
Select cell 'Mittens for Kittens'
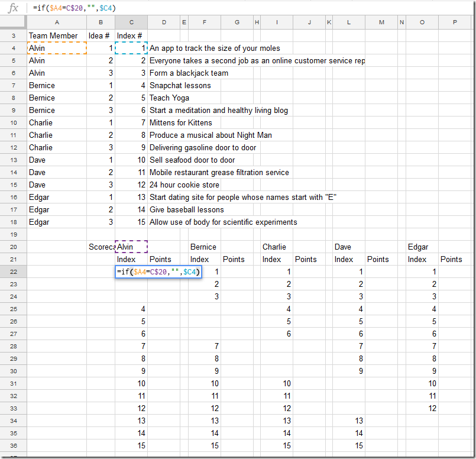pos(180,123)
